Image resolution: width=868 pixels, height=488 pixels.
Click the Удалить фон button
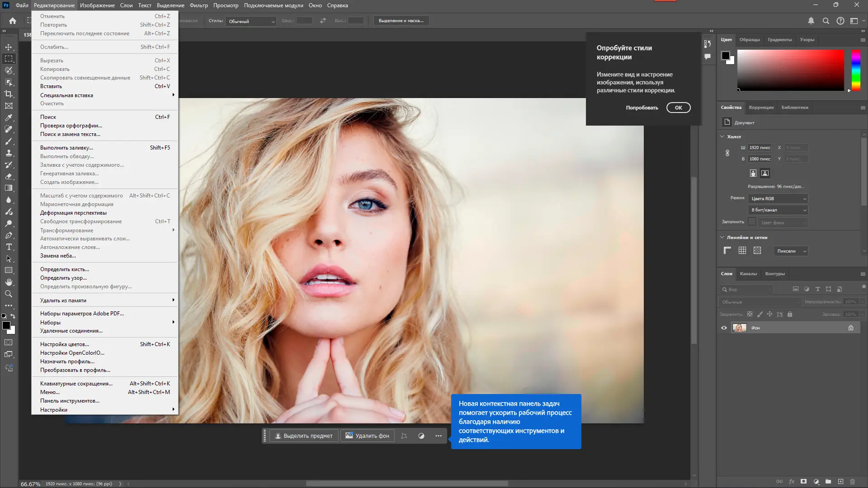367,436
